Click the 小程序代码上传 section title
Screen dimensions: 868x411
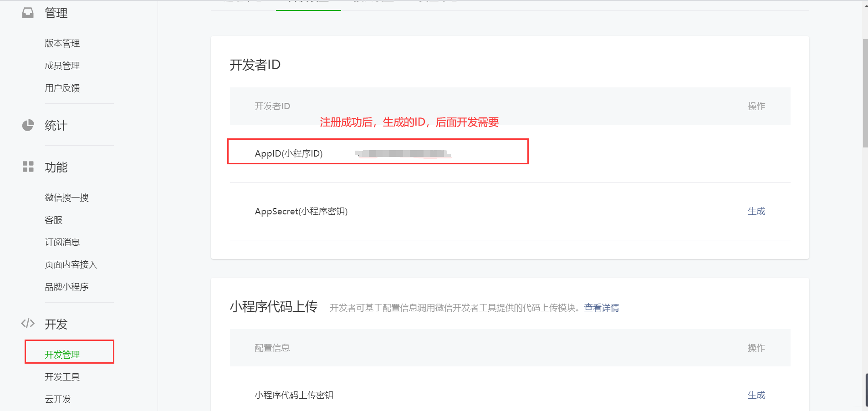[273, 307]
